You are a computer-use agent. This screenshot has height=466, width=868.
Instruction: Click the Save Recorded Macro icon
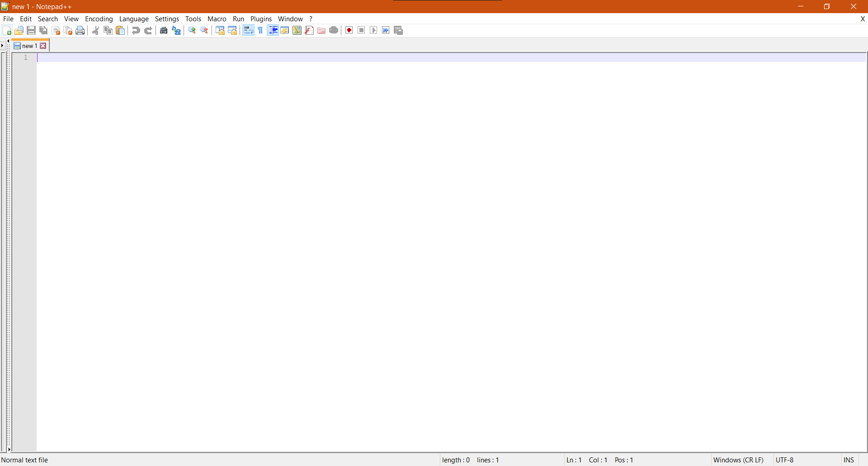tap(398, 30)
